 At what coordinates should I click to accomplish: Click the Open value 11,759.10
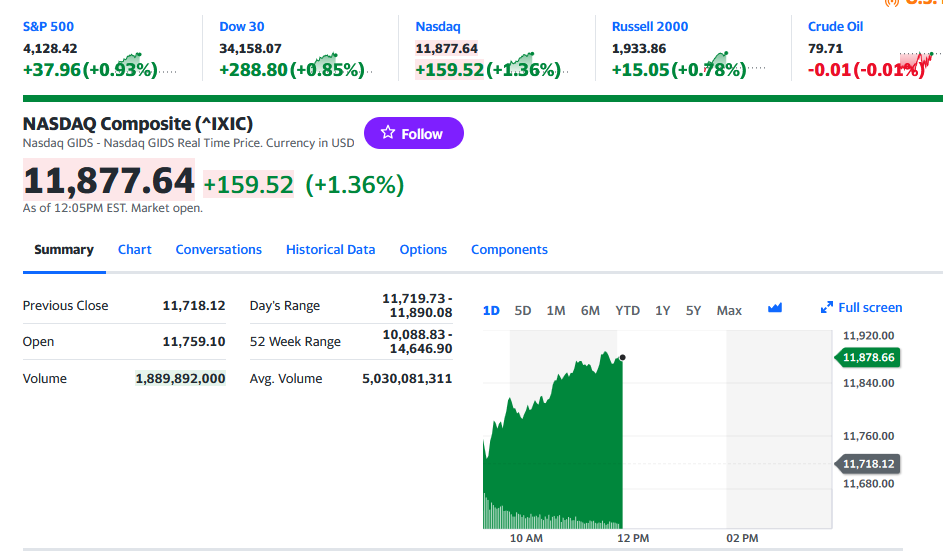click(194, 342)
